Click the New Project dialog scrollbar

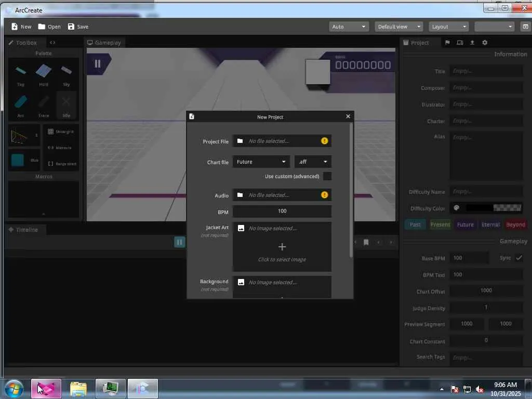[x=351, y=190]
